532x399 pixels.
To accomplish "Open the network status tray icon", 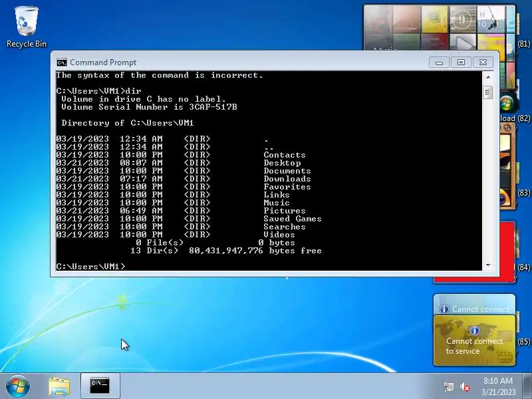I will click(448, 386).
